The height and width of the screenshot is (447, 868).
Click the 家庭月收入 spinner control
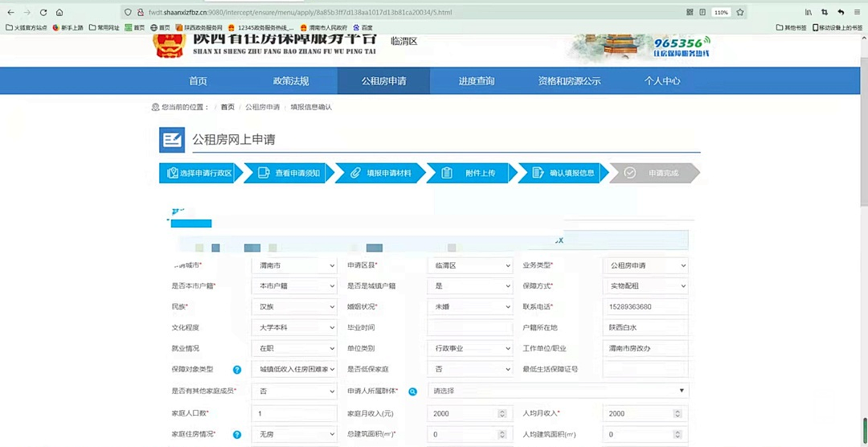(x=502, y=413)
